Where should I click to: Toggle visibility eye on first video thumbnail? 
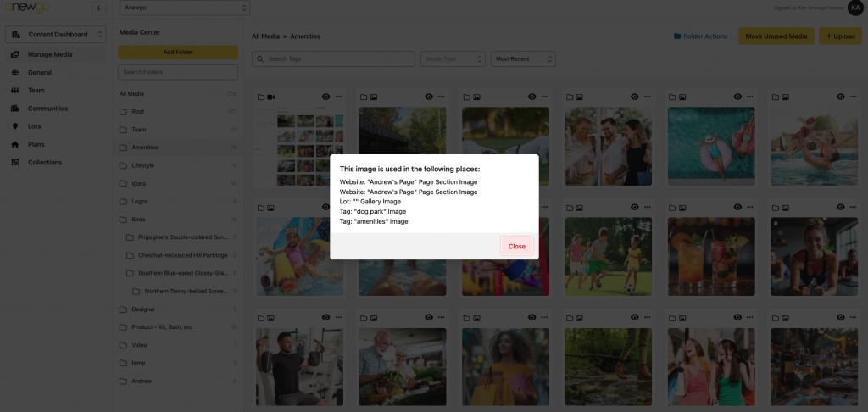pyautogui.click(x=325, y=97)
